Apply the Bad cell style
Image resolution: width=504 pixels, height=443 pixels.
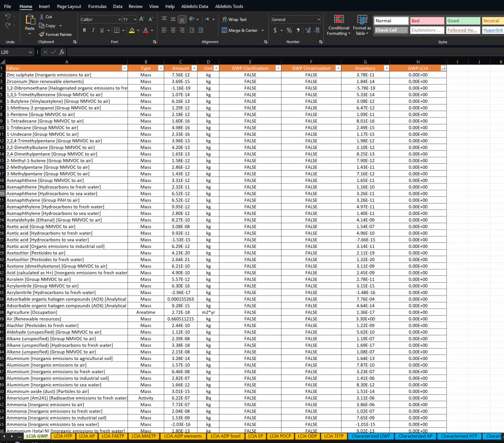coord(427,21)
